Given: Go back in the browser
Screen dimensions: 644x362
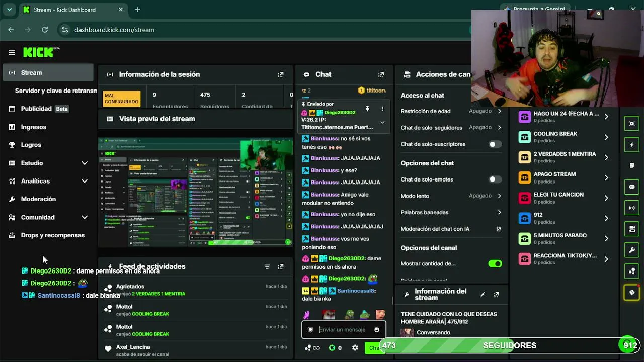Looking at the screenshot, I should tap(11, 30).
